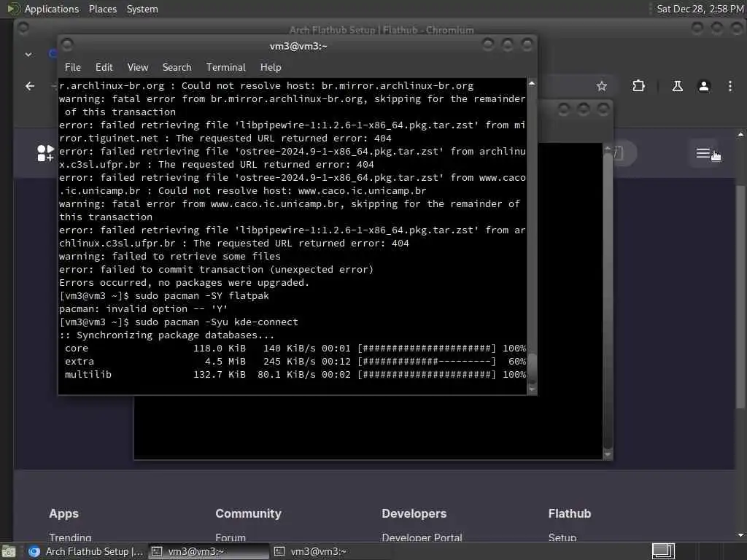
Task: Select first vm3@vm3:~ taskbar item
Action: [x=208, y=551]
